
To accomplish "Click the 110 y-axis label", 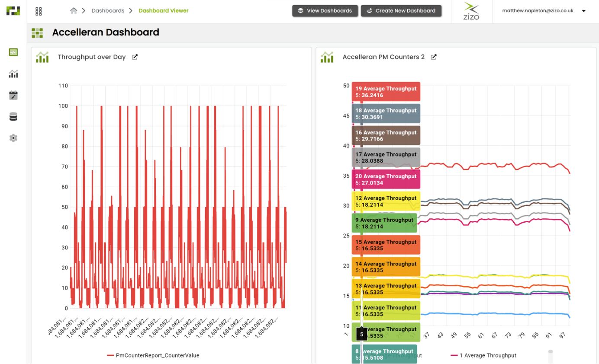I will (63, 86).
